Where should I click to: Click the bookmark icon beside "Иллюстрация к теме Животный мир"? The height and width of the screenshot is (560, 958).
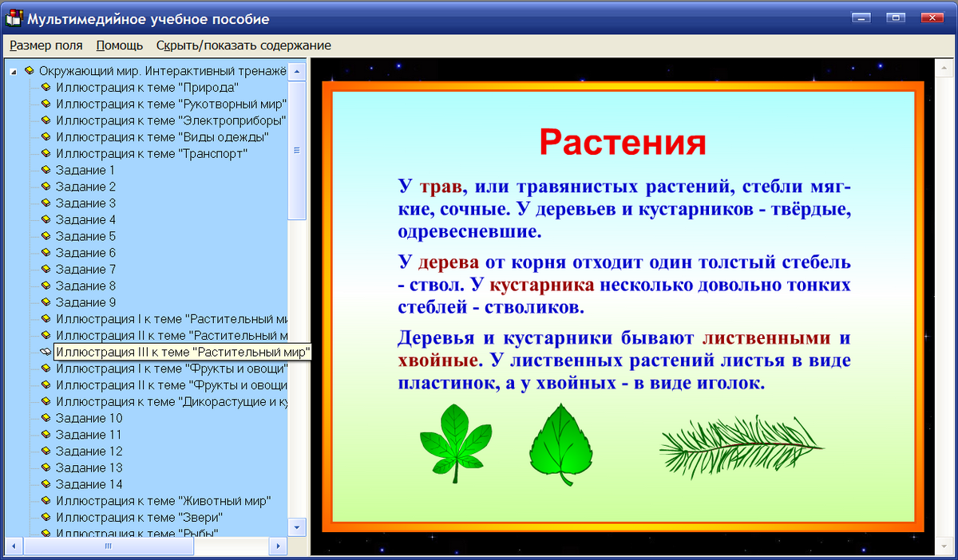pyautogui.click(x=46, y=501)
